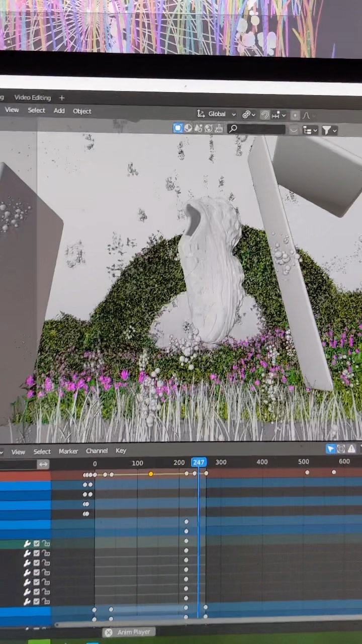The width and height of the screenshot is (362, 644).
Task: Click the "only show selected" arrow icon in dope sheet
Action: coord(330,449)
